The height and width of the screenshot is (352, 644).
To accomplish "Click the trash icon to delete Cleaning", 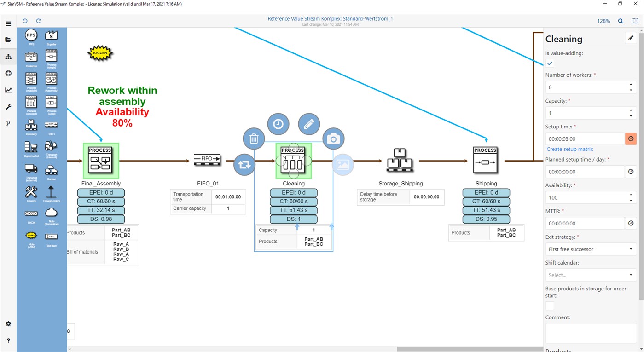I will 254,138.
